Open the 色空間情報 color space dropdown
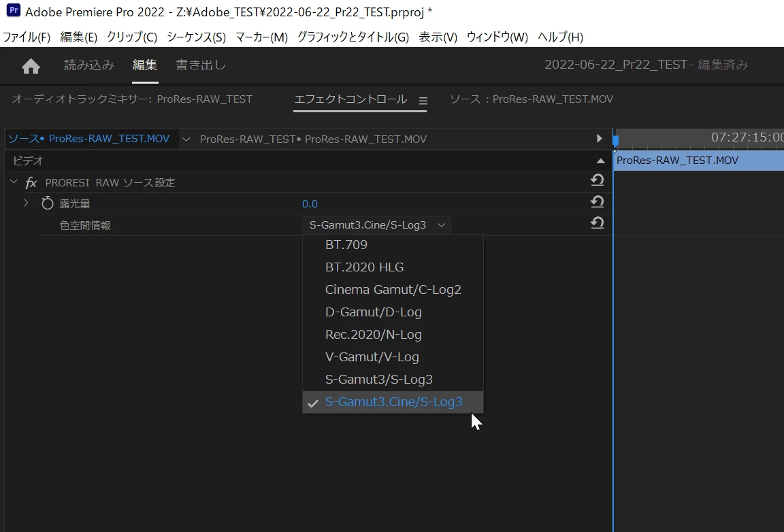The width and height of the screenshot is (784, 532). [376, 225]
